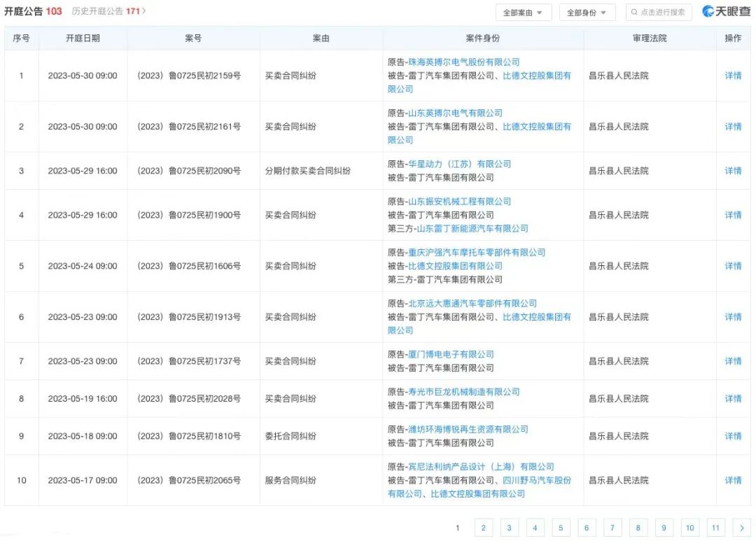
Task: Open plaintiff 潍坊环海博锐再生资源有限公司 link
Action: coord(468,429)
